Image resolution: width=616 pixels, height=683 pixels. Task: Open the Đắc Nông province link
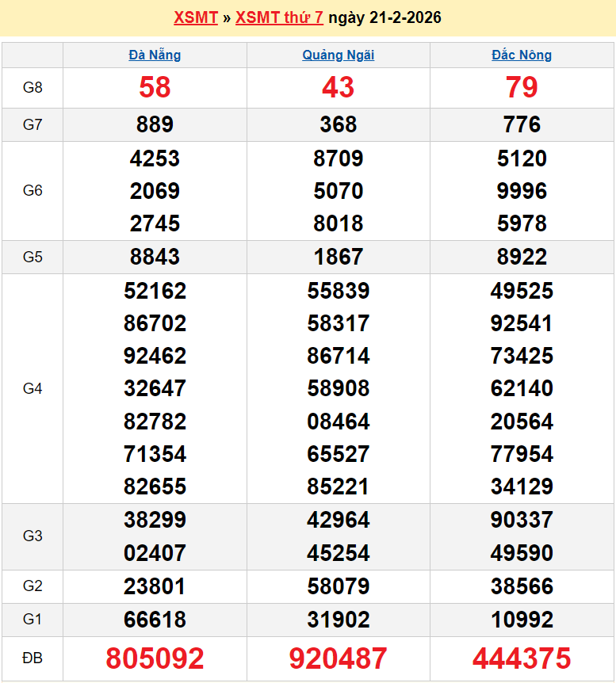point(522,55)
